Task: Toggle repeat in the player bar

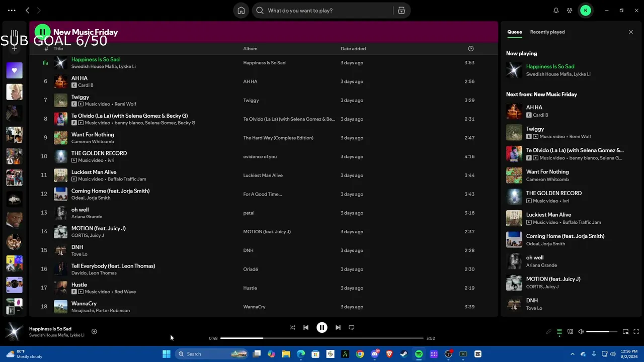Action: click(352, 327)
